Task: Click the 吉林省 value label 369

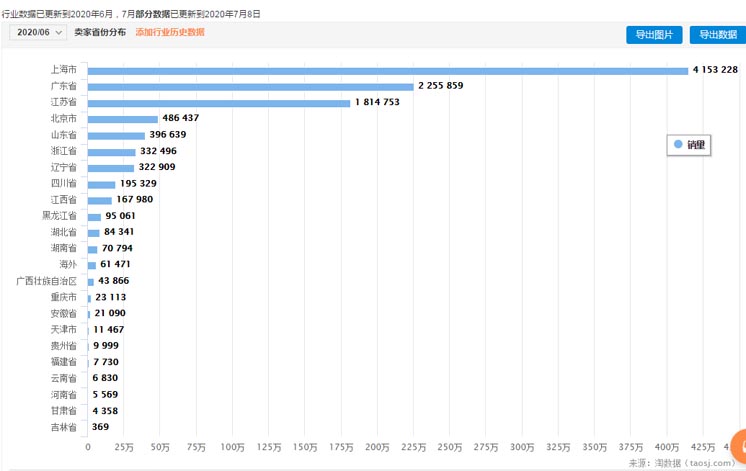Action: (100, 427)
